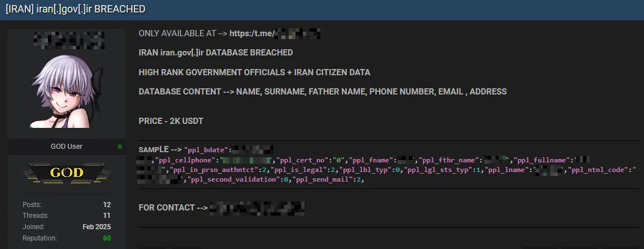Click the anime avatar image of the poster
This screenshot has width=644, height=249.
point(67,91)
